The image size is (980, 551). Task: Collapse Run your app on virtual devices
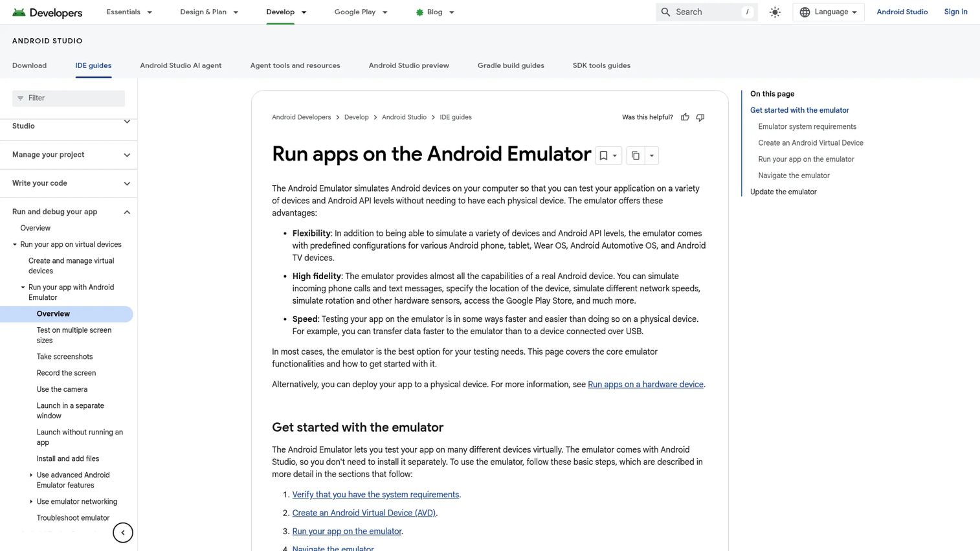(x=15, y=245)
